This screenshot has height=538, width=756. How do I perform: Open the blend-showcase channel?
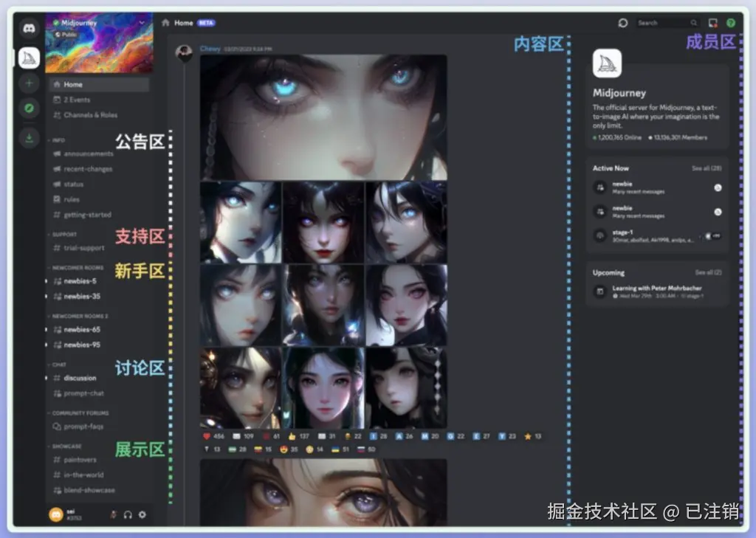[99, 490]
